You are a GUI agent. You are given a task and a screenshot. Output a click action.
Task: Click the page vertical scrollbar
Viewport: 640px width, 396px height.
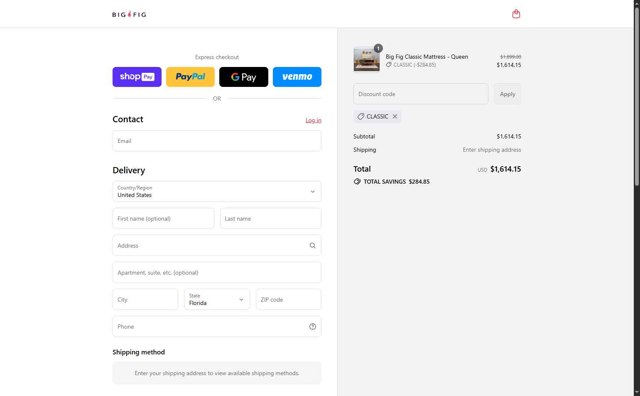point(636,98)
